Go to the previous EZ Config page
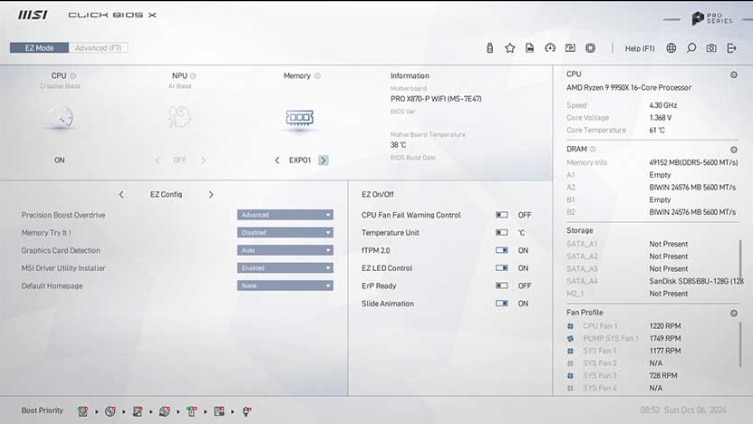Viewport: 753px width, 424px height. [x=121, y=195]
